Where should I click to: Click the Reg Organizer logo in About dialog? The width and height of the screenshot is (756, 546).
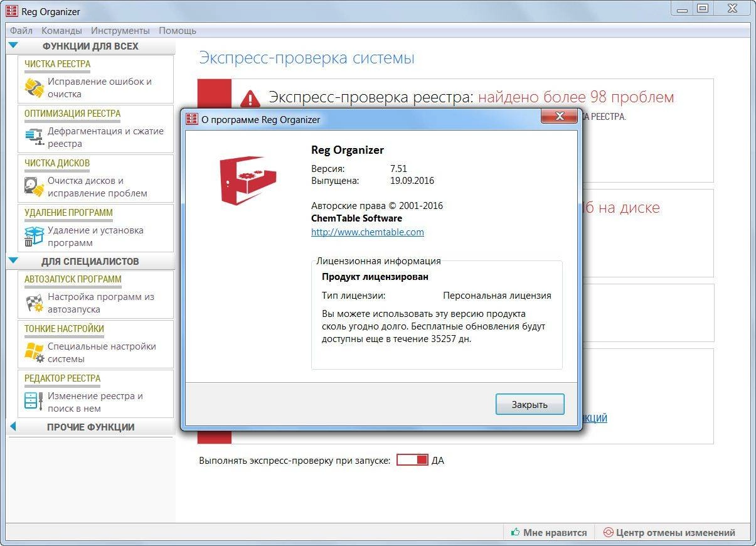click(x=248, y=179)
